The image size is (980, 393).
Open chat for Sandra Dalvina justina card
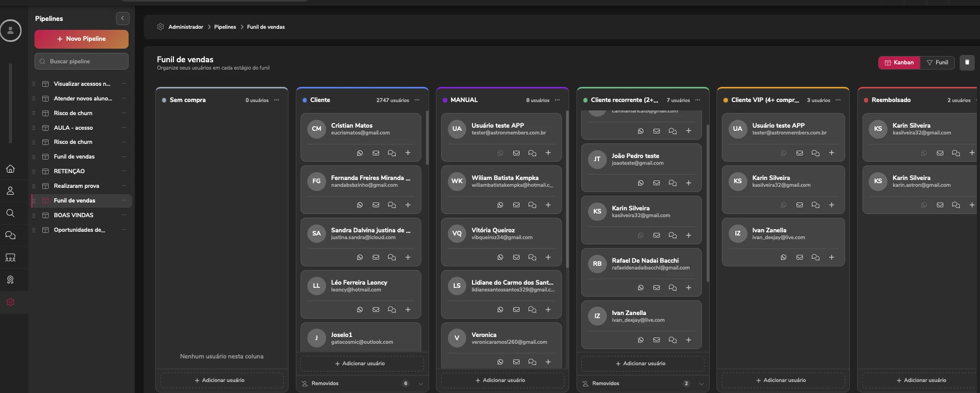coord(391,257)
